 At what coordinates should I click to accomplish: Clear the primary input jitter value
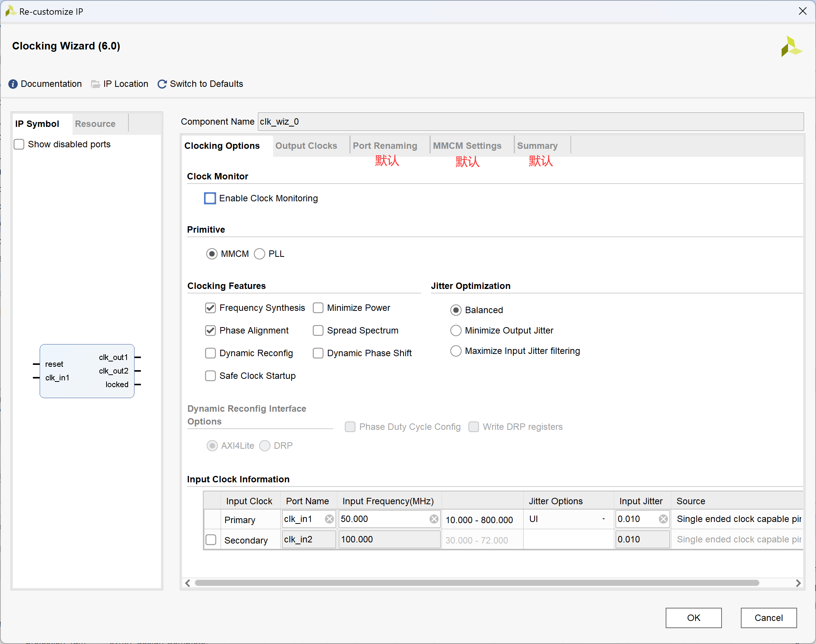click(x=663, y=519)
